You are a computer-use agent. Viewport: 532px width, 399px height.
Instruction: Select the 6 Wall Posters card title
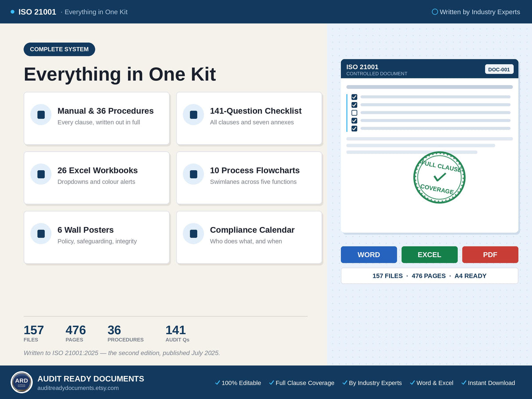pos(86,230)
